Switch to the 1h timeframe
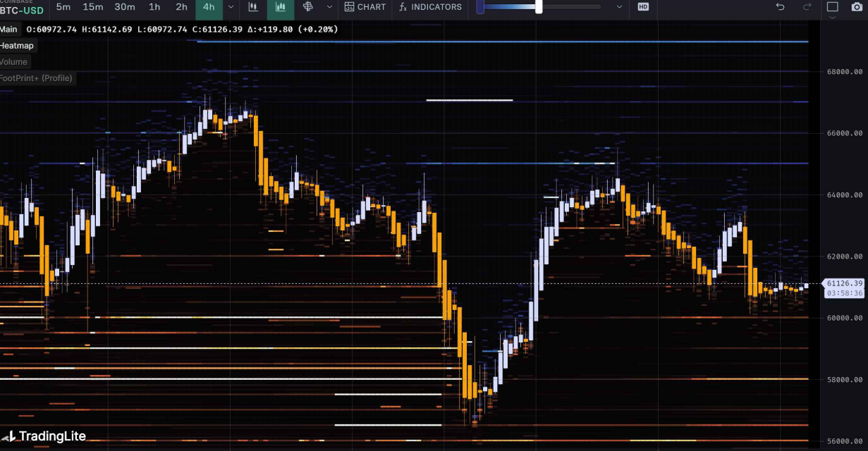The width and height of the screenshot is (868, 451). (154, 7)
